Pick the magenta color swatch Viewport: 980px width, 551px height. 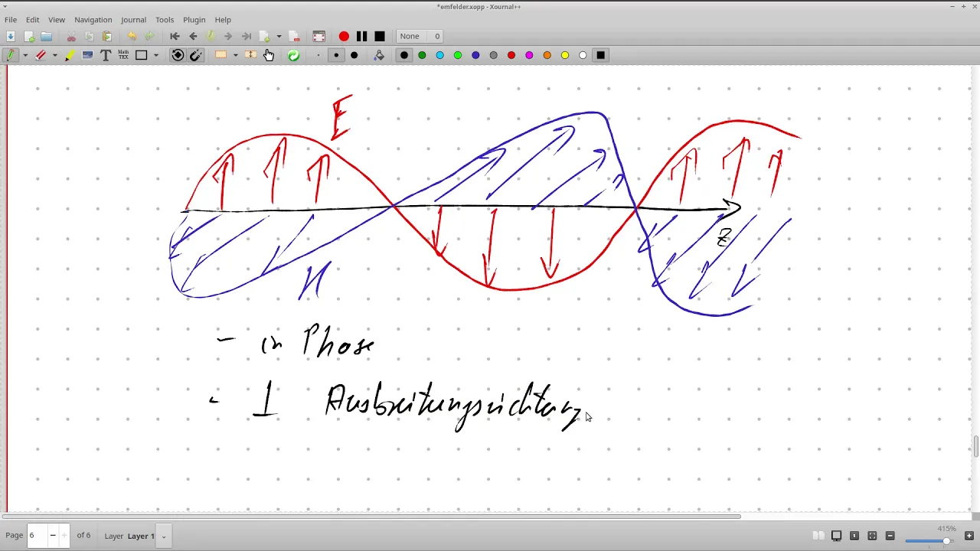pyautogui.click(x=529, y=55)
